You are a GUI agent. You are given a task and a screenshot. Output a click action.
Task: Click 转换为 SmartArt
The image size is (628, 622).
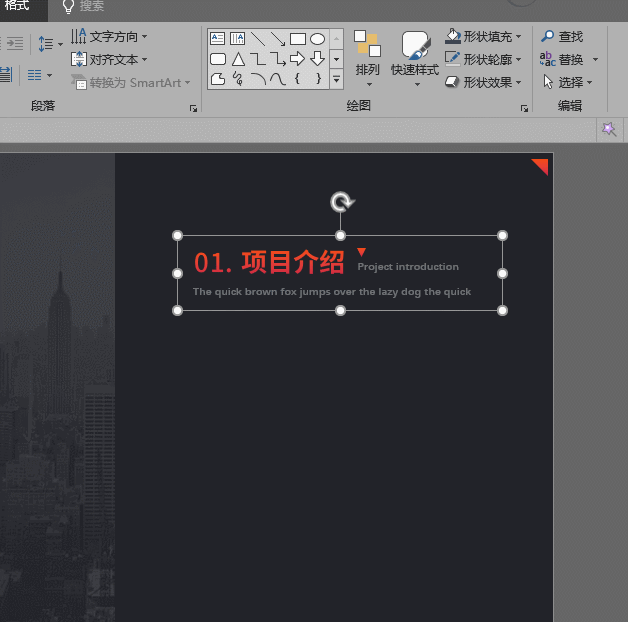130,83
